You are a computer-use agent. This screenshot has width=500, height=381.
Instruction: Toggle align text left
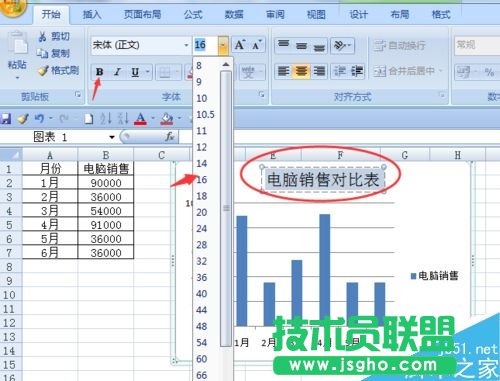(x=284, y=71)
